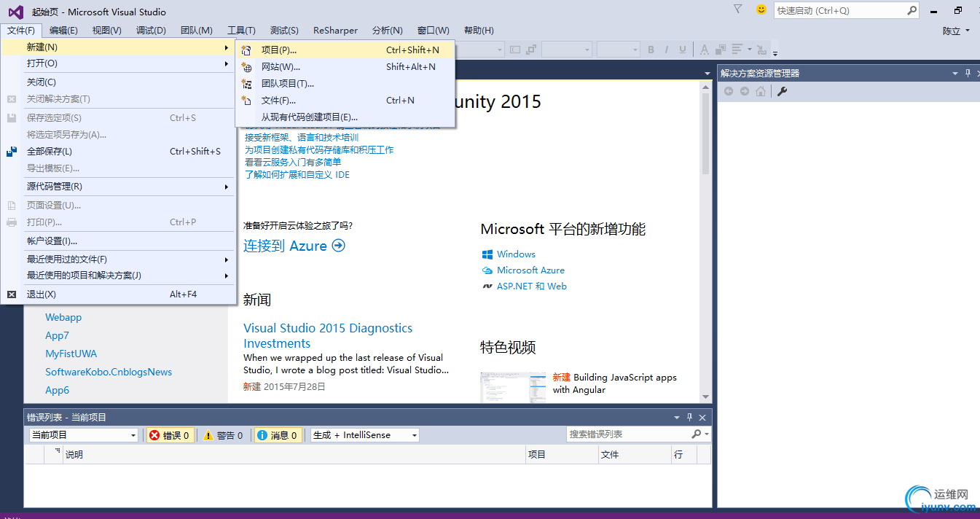Toggle the 消息 0 messages filter
The height and width of the screenshot is (519, 980).
pyautogui.click(x=277, y=435)
